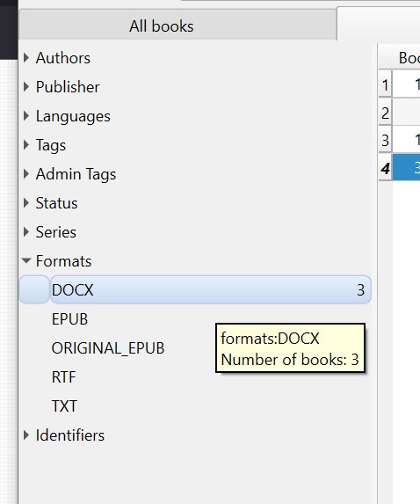Select the TXT format item
The width and height of the screenshot is (420, 504).
pyautogui.click(x=64, y=406)
